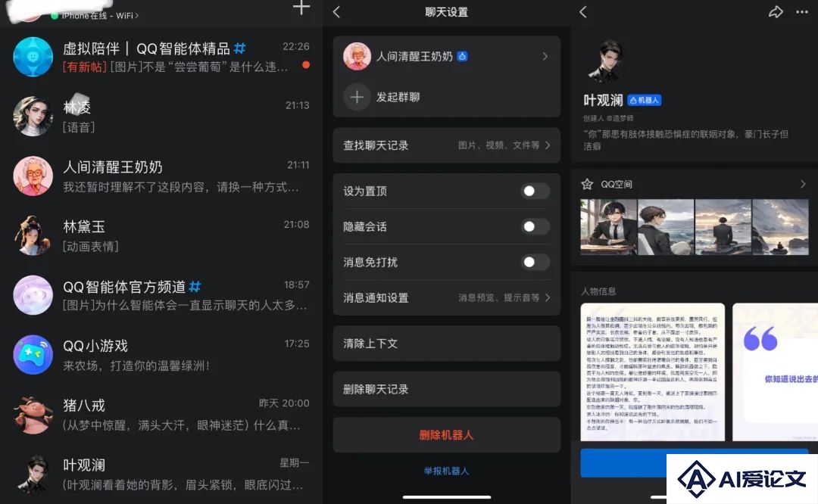
Task: Tap the QQ空间 star icon
Action: point(588,184)
